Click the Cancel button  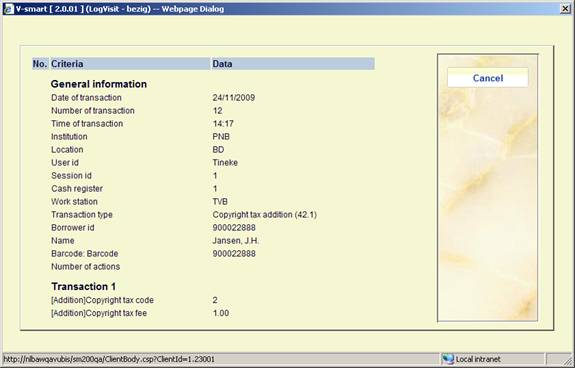(x=487, y=78)
